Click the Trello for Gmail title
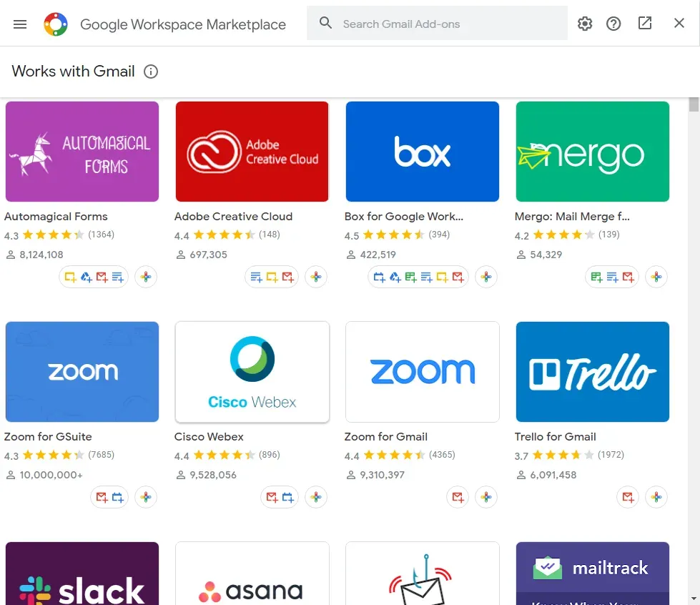The width and height of the screenshot is (700, 605). click(x=556, y=437)
